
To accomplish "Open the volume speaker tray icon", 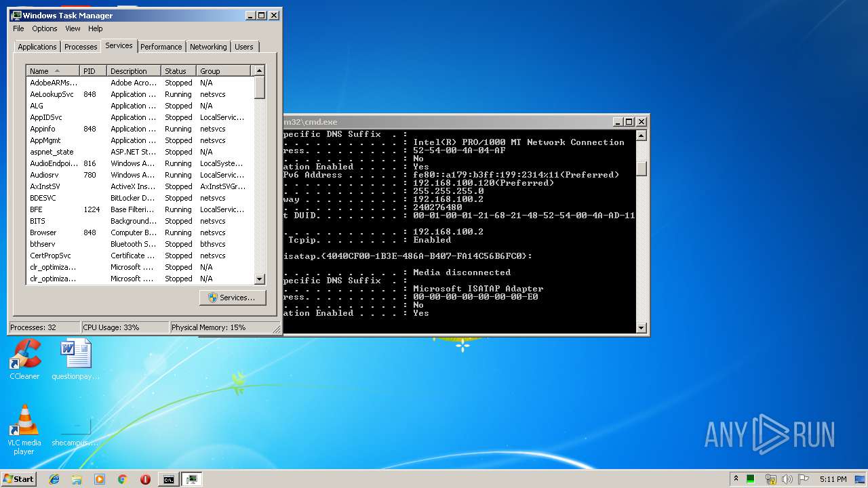I will coord(787,479).
